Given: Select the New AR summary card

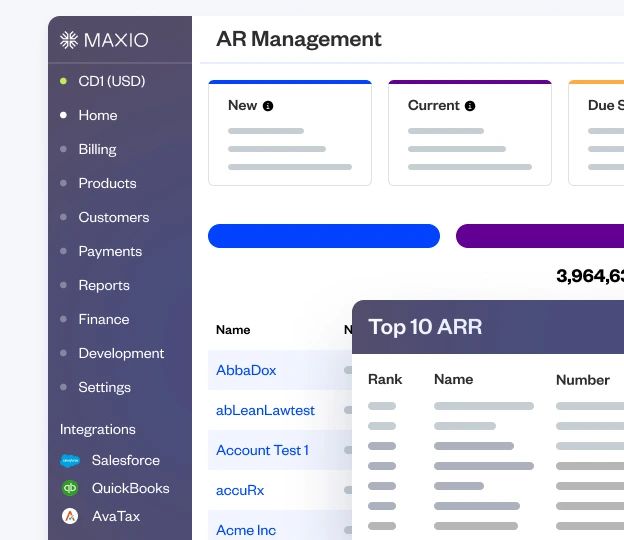Looking at the screenshot, I should [290, 133].
